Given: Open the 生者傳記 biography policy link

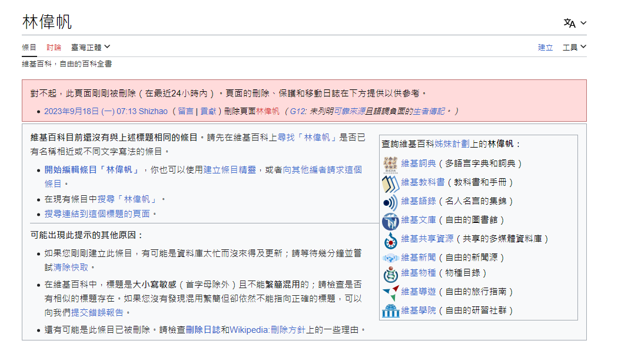Looking at the screenshot, I should point(429,111).
